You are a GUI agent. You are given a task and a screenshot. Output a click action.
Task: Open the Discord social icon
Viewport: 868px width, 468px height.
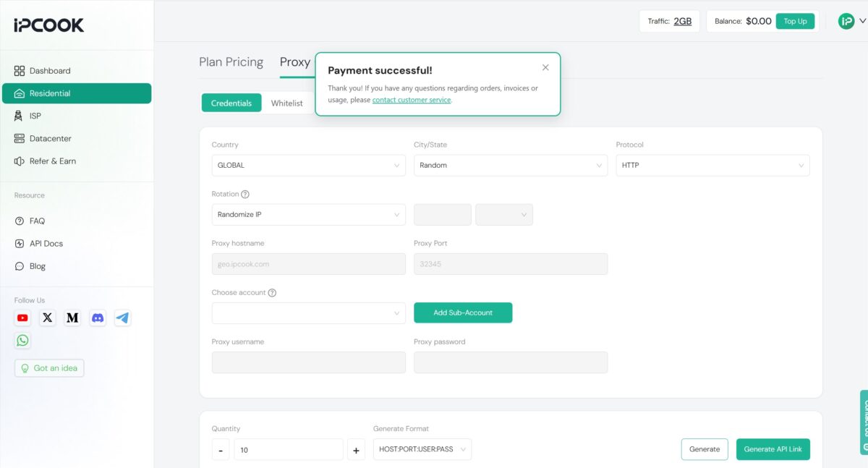(x=98, y=318)
